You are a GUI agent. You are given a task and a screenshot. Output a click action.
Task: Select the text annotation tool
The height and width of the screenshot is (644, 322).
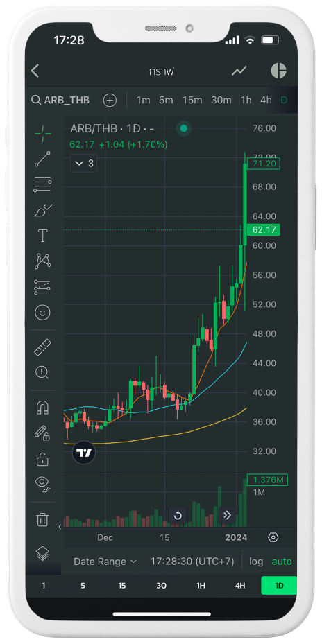(x=42, y=236)
